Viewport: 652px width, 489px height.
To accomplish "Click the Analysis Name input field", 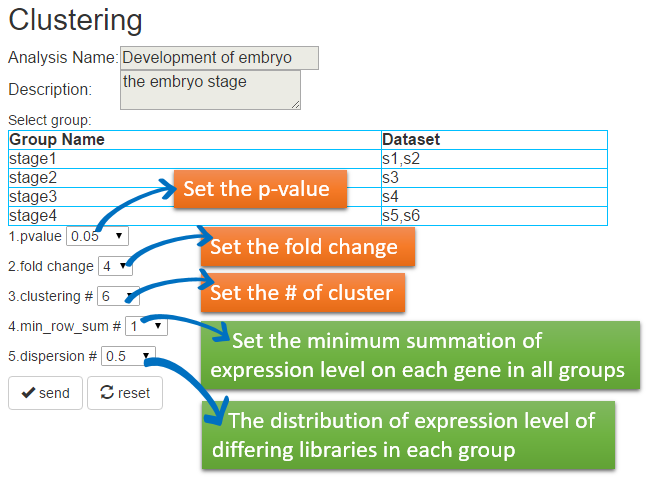I will click(220, 58).
